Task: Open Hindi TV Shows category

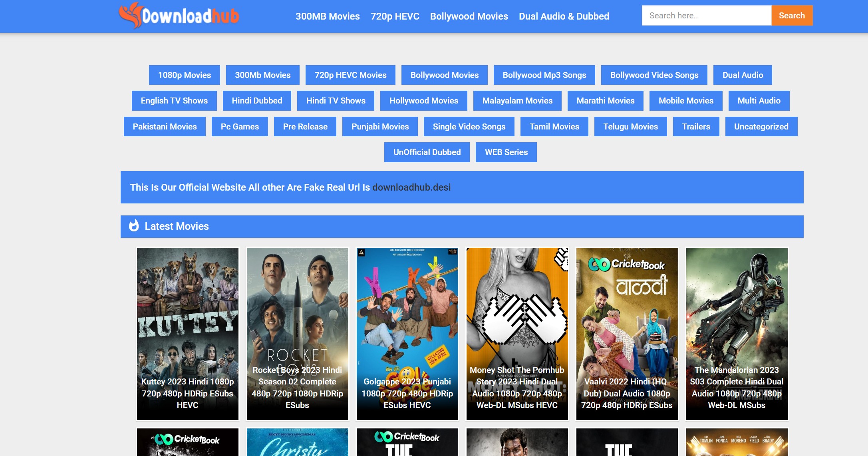Action: [x=336, y=101]
